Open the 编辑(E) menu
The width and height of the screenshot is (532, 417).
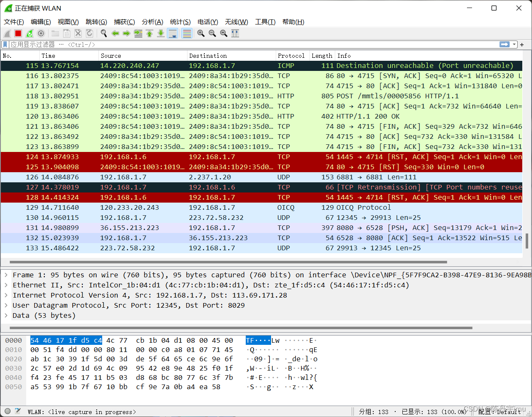[41, 22]
